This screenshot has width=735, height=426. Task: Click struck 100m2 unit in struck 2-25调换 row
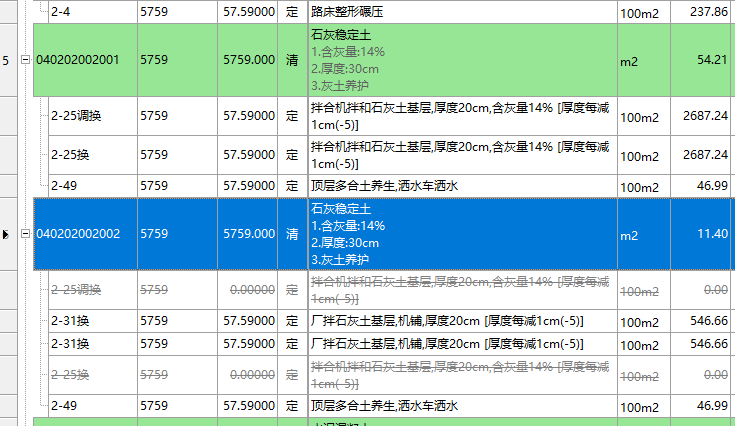(639, 291)
